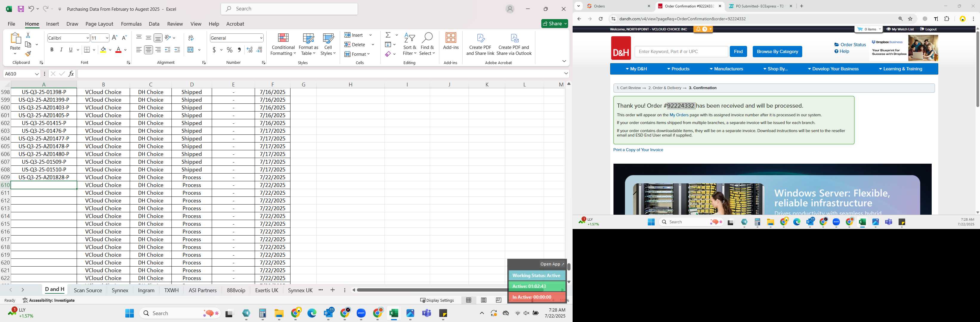Switch to Page Layout view icon
The image size is (980, 322).
[483, 300]
